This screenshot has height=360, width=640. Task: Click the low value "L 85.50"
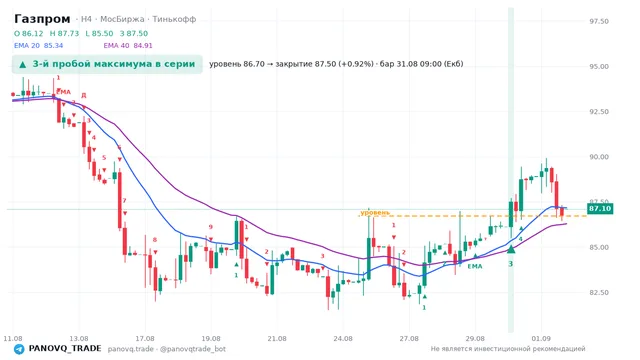[x=99, y=33]
